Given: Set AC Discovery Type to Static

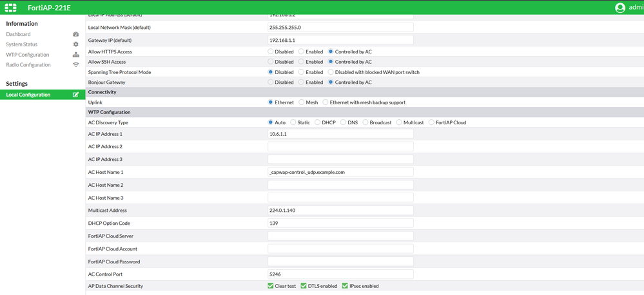Looking at the screenshot, I should 293,122.
